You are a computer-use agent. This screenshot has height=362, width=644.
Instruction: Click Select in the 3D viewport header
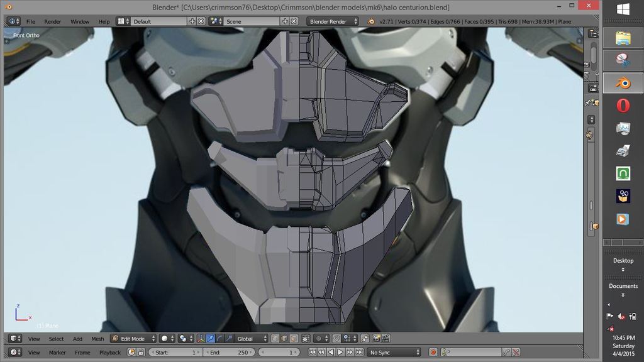(x=57, y=339)
